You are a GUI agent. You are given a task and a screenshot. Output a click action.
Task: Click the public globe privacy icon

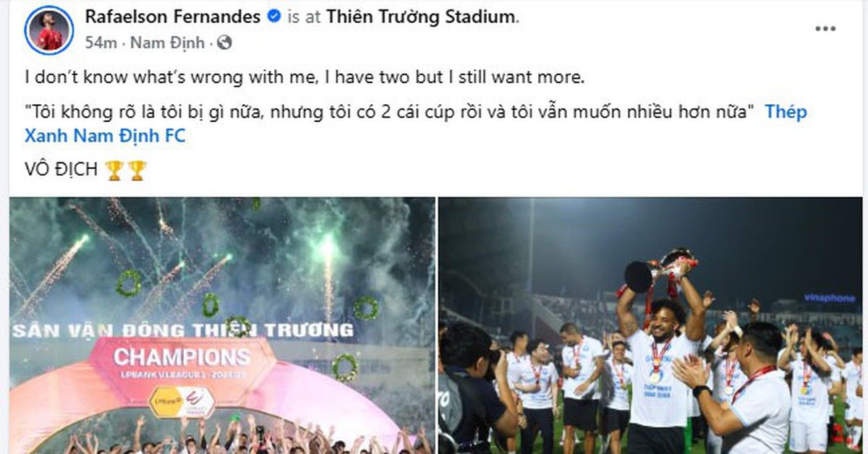coord(224,43)
